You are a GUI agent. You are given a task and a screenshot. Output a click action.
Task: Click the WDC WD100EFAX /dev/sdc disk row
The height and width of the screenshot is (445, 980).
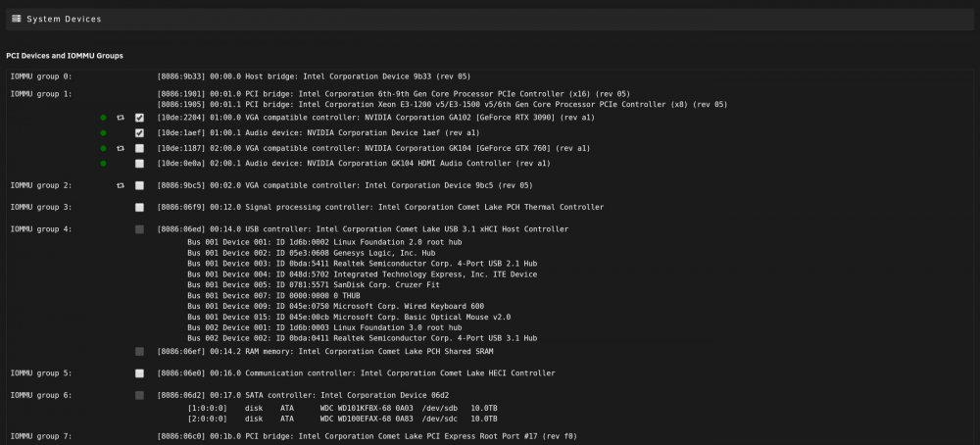pyautogui.click(x=342, y=419)
